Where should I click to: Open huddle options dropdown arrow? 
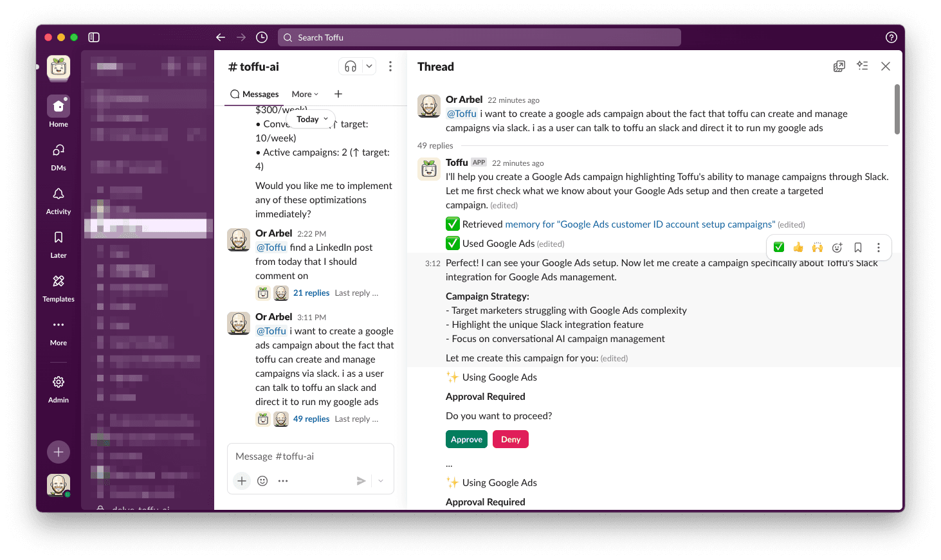(x=369, y=66)
